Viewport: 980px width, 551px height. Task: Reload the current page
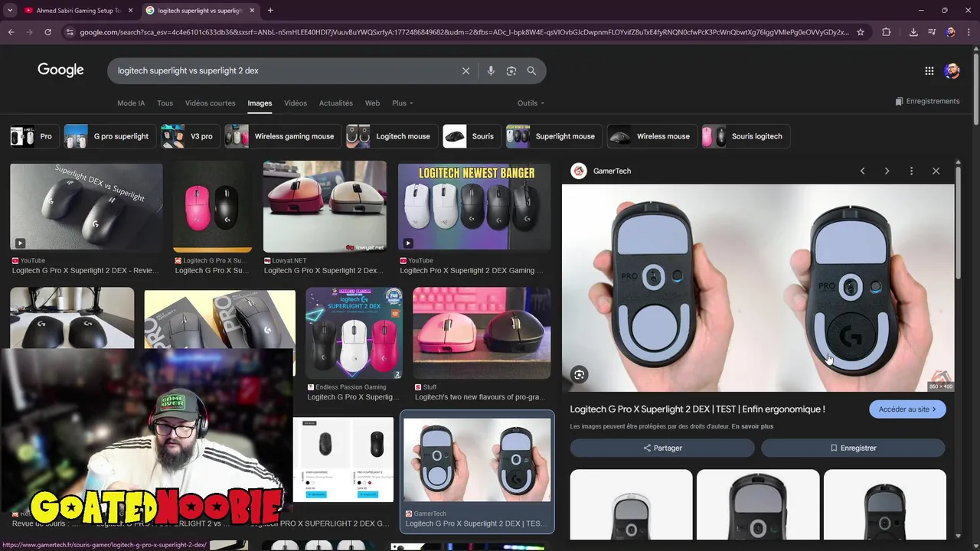47,32
